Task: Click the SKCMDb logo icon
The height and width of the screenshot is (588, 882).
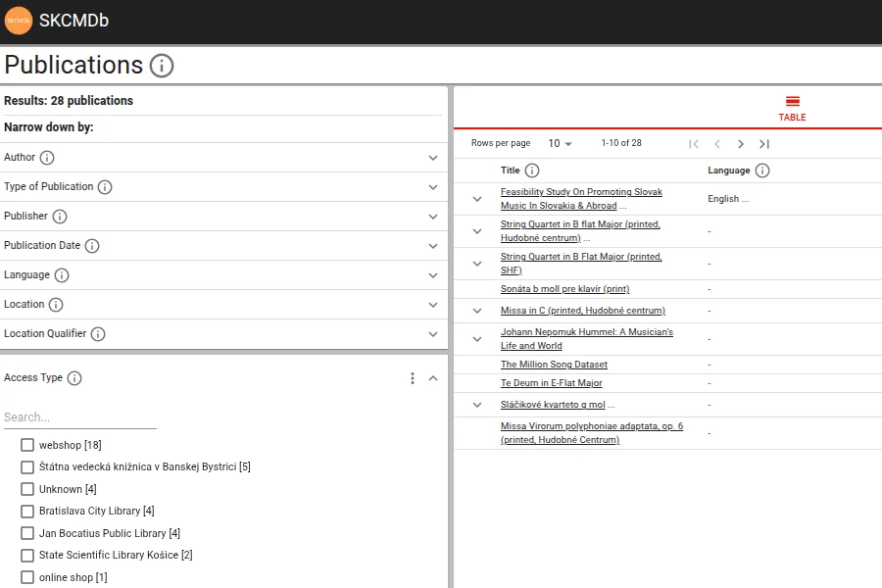Action: pos(19,21)
